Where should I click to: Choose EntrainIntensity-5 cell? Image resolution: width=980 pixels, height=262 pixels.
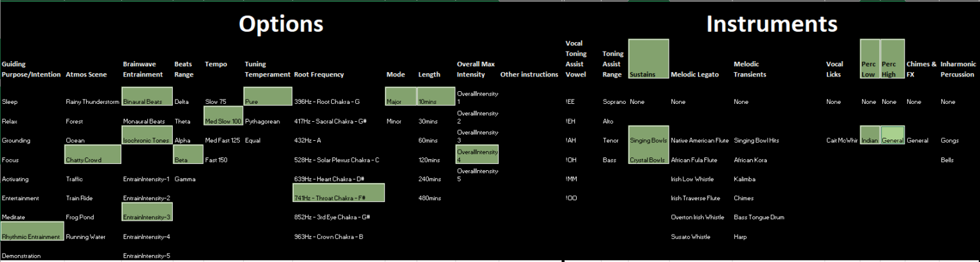click(x=146, y=256)
